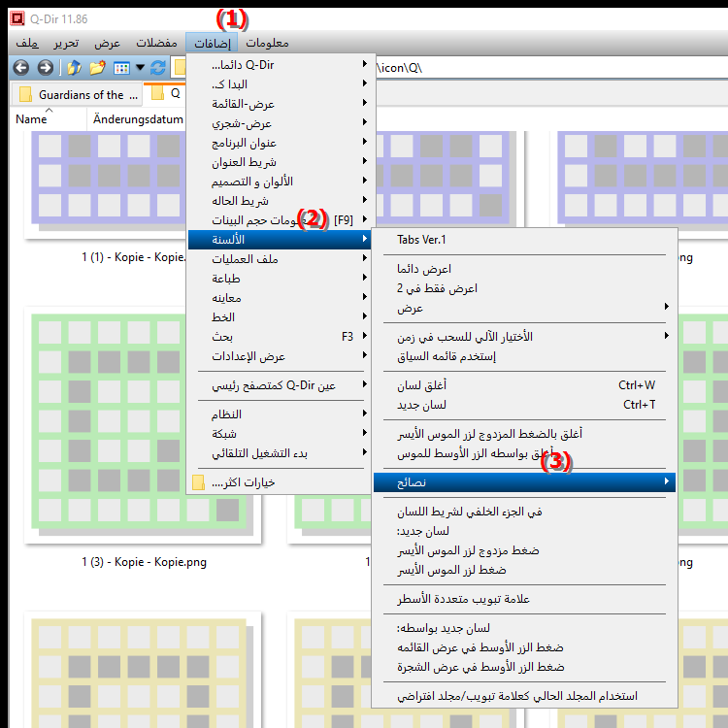
Task: Click the view mode grid icon
Action: [x=121, y=68]
